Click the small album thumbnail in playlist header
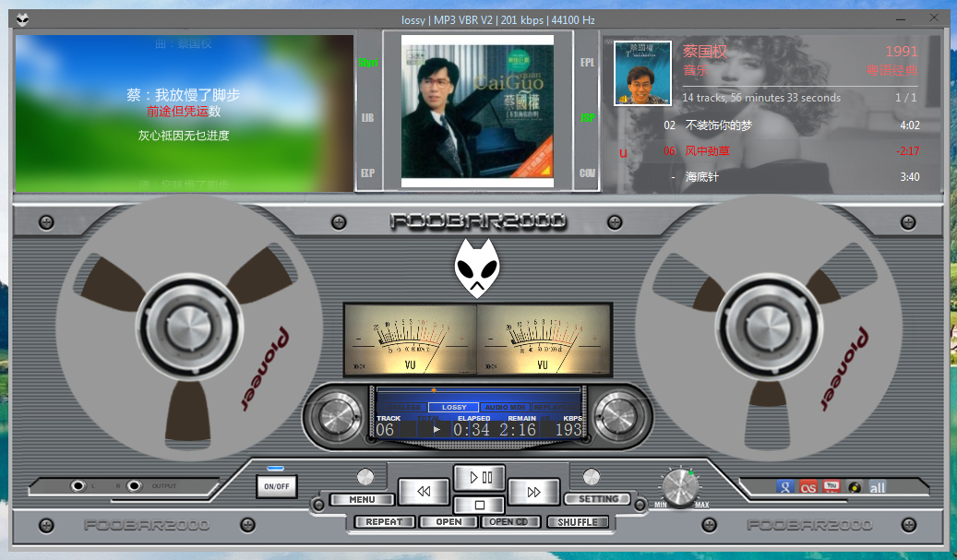The width and height of the screenshot is (957, 560). coord(642,73)
